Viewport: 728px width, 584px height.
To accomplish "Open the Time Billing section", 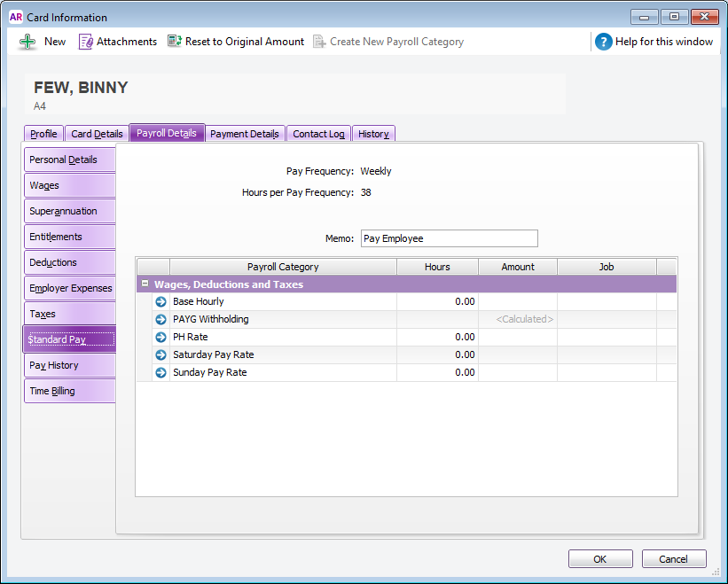I will [69, 390].
